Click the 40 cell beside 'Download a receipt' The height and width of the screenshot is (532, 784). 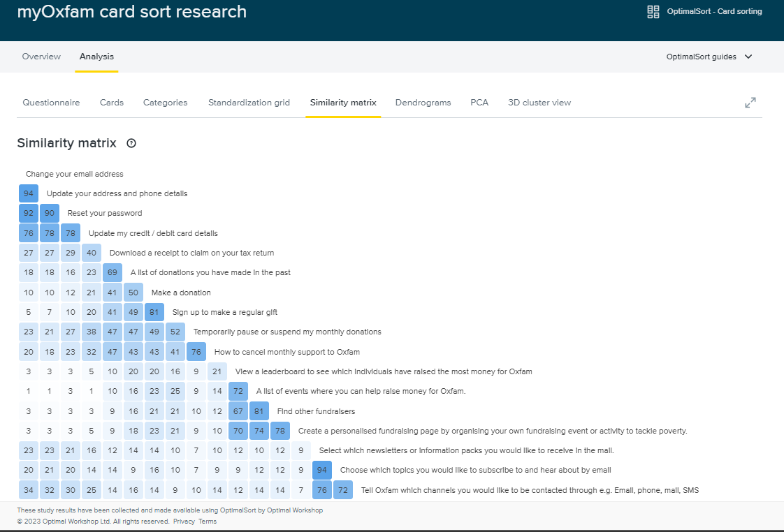92,253
